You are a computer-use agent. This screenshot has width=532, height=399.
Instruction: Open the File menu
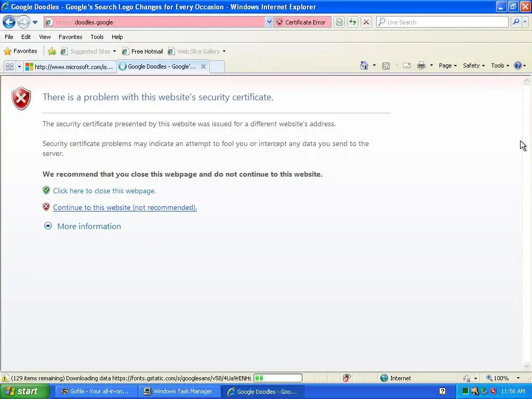[x=9, y=37]
